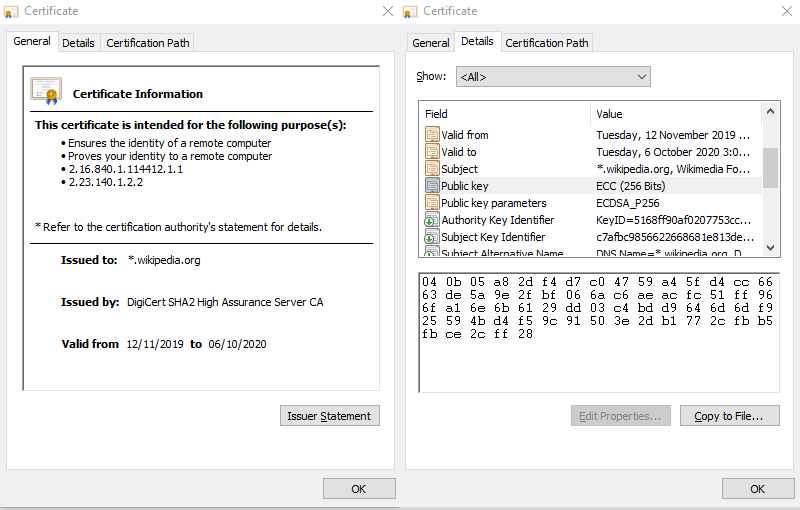800x510 pixels.
Task: Switch to General tab in right dialog
Action: 431,43
